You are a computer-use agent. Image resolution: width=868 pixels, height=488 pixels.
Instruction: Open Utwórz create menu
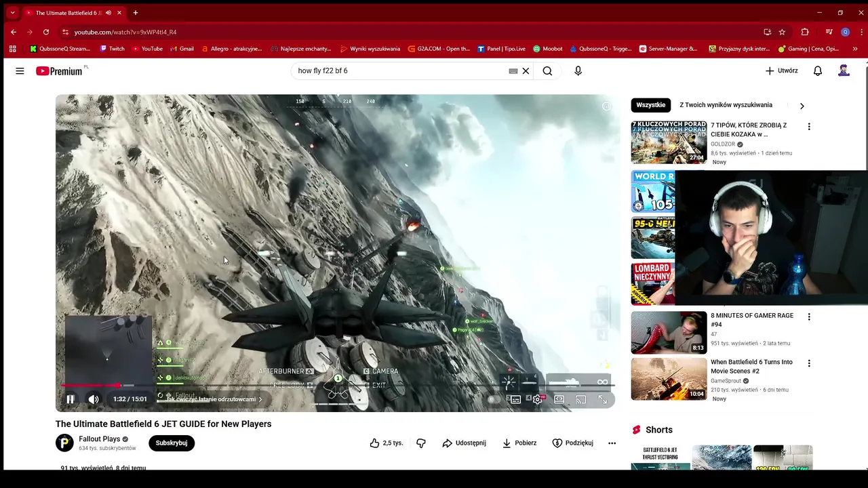(782, 70)
